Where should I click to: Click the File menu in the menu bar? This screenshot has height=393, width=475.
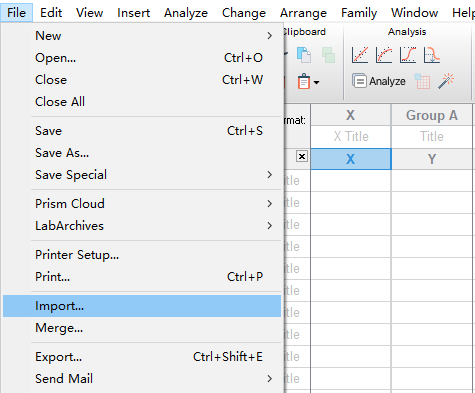(x=16, y=13)
